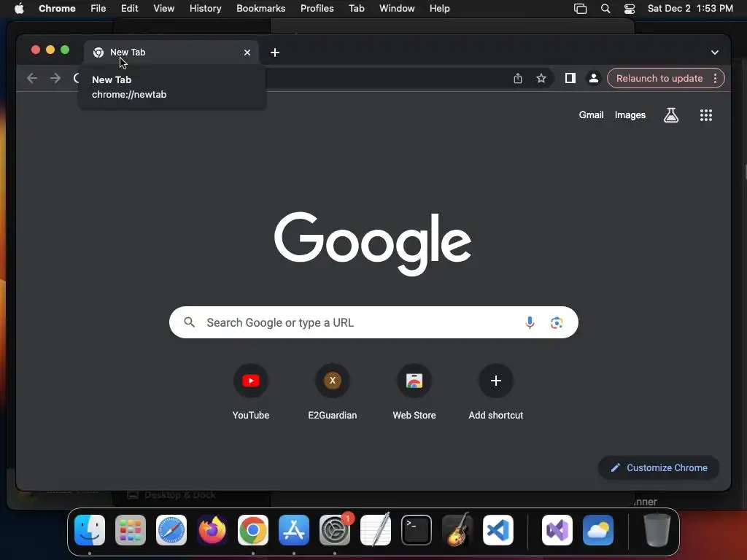Open the Search Labs flask icon

click(671, 115)
